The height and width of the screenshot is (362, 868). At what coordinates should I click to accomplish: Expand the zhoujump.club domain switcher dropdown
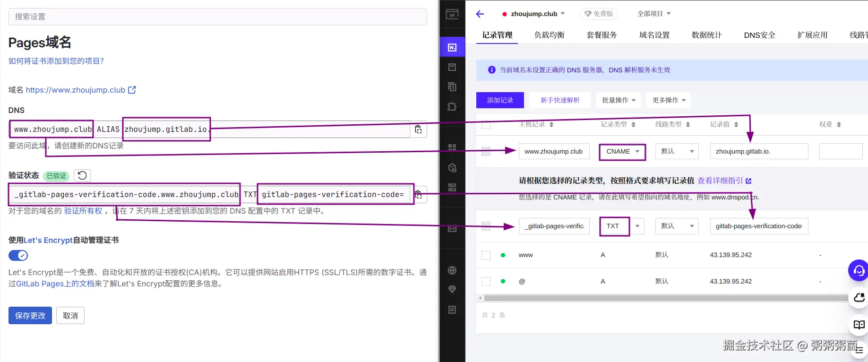(x=563, y=14)
